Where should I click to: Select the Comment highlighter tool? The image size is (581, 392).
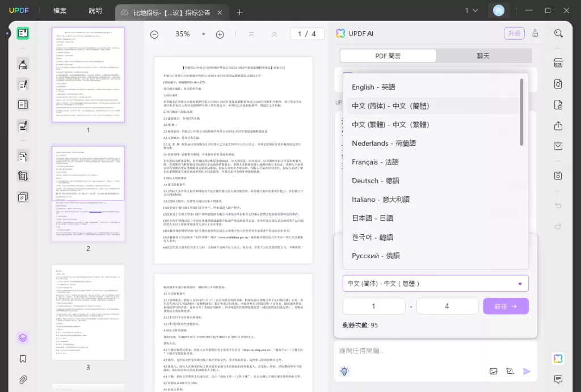pos(23,65)
